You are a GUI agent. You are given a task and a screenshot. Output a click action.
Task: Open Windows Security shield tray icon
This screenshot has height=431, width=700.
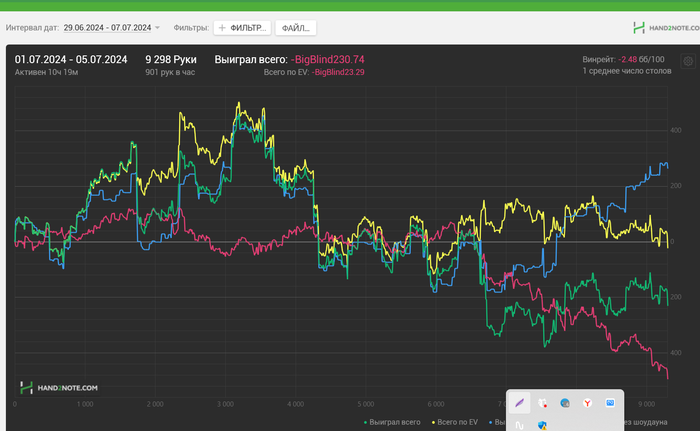tap(542, 425)
